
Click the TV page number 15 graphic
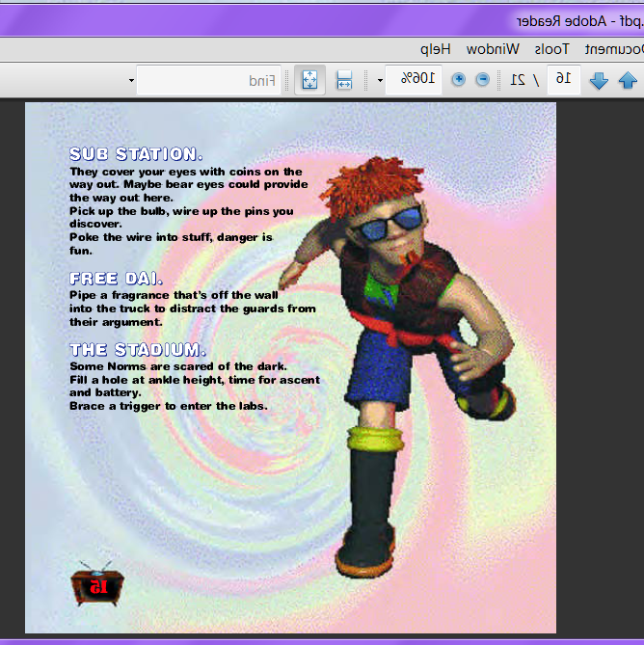click(97, 583)
